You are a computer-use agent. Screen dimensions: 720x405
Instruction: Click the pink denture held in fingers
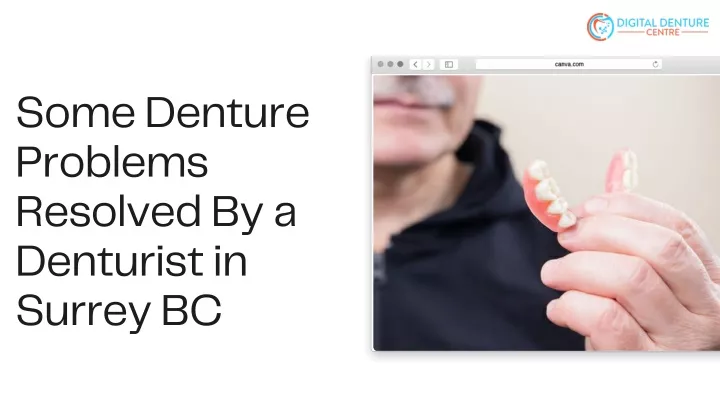(549, 195)
